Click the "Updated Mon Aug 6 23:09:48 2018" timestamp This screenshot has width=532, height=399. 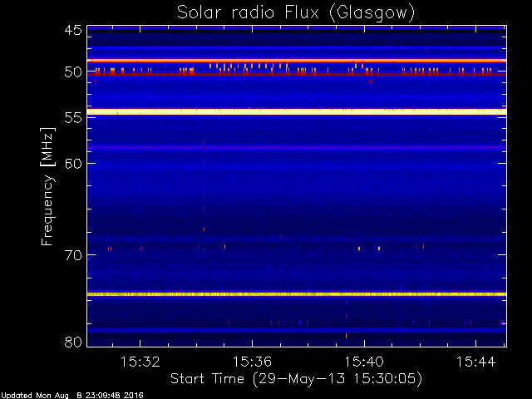(72, 396)
